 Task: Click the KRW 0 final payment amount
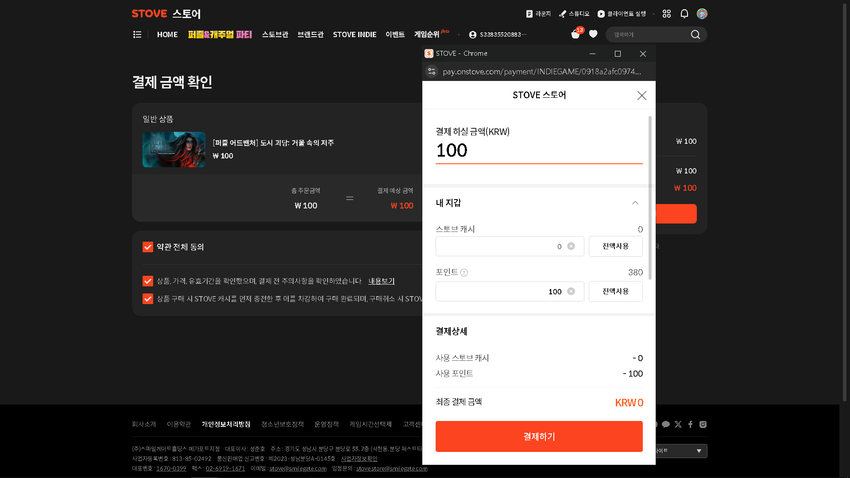tap(629, 403)
